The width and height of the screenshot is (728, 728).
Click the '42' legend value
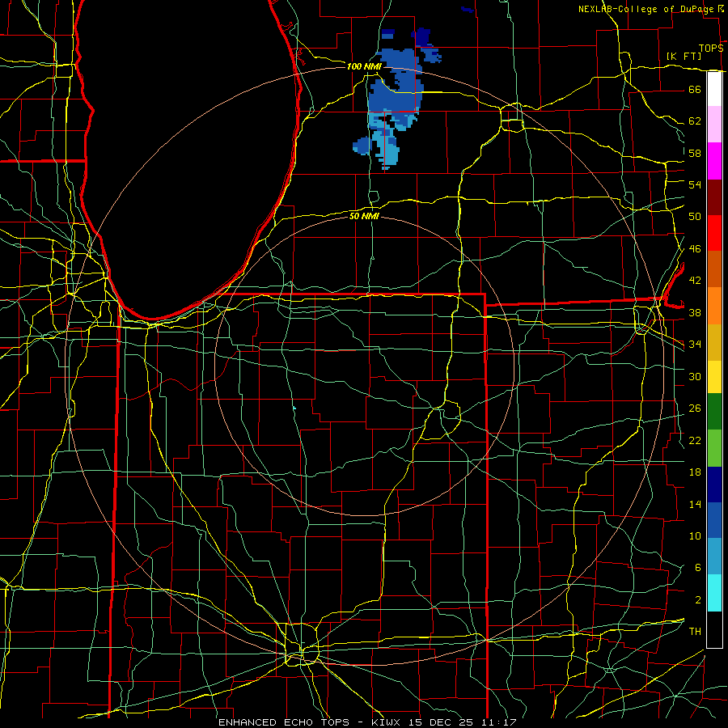coord(695,281)
